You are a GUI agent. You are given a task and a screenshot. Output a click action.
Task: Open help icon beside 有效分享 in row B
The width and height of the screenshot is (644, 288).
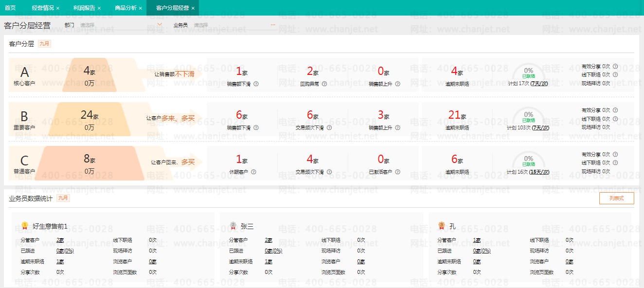point(615,110)
